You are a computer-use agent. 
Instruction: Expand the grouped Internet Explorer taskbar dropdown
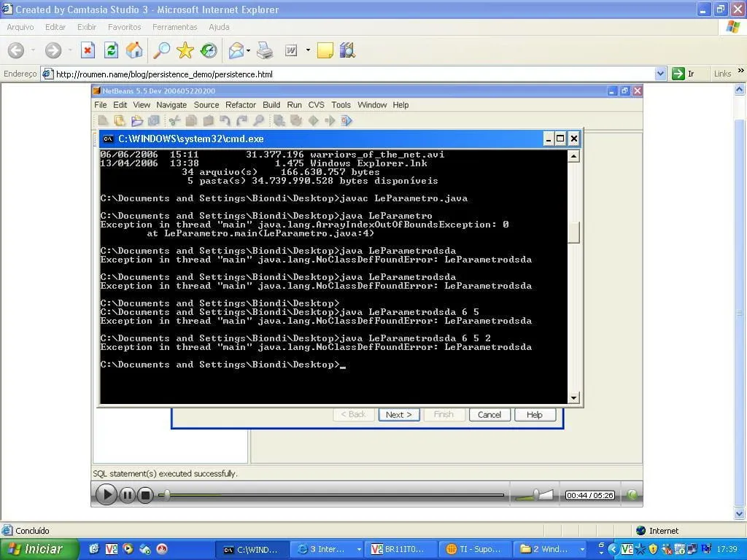click(359, 549)
